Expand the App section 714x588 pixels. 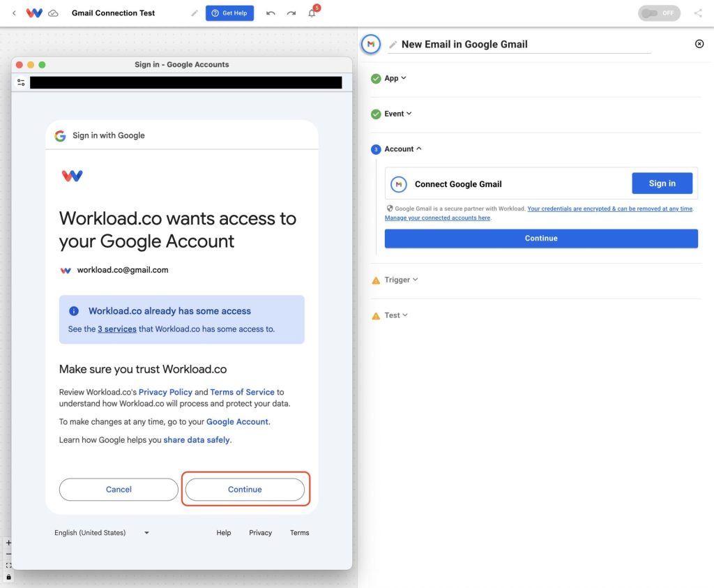tap(395, 78)
